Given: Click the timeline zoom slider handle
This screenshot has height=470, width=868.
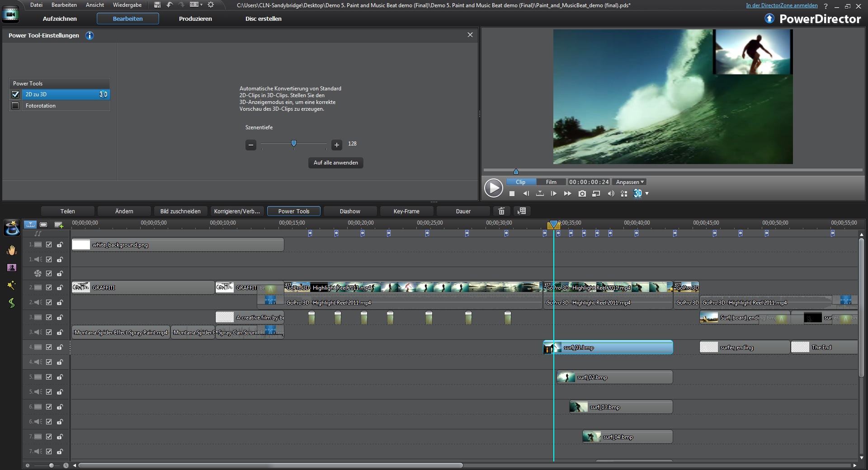Looking at the screenshot, I should pos(52,465).
